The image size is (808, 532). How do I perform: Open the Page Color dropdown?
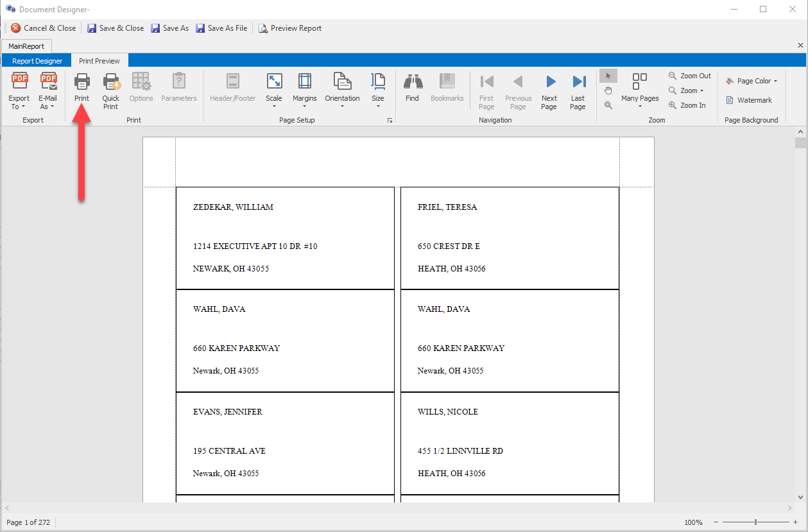752,81
